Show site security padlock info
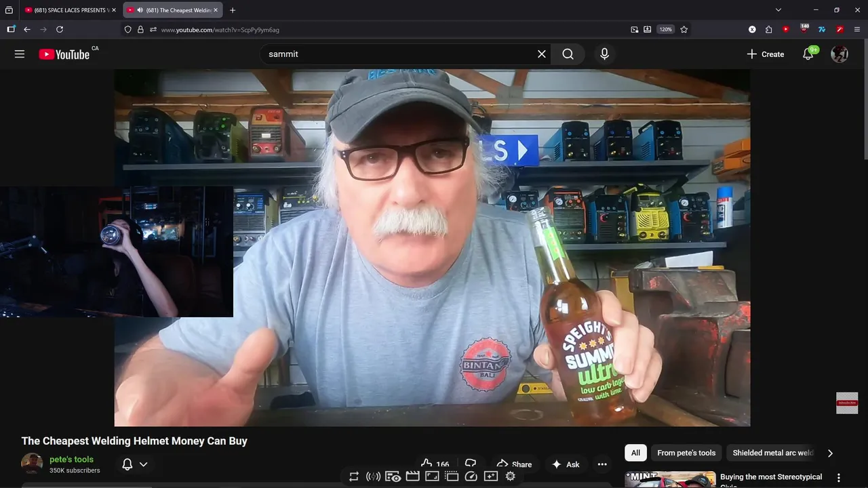 [140, 29]
